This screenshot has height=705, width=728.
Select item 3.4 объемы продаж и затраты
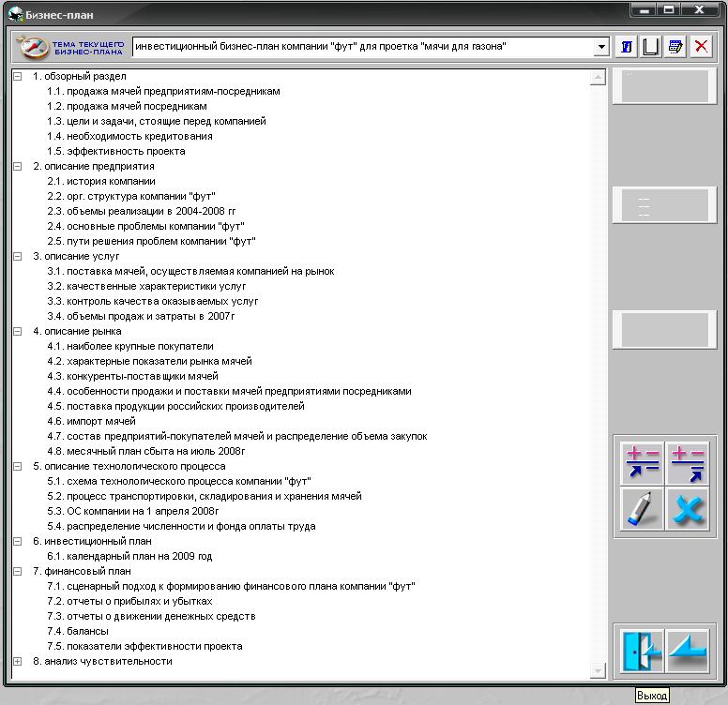click(x=141, y=316)
